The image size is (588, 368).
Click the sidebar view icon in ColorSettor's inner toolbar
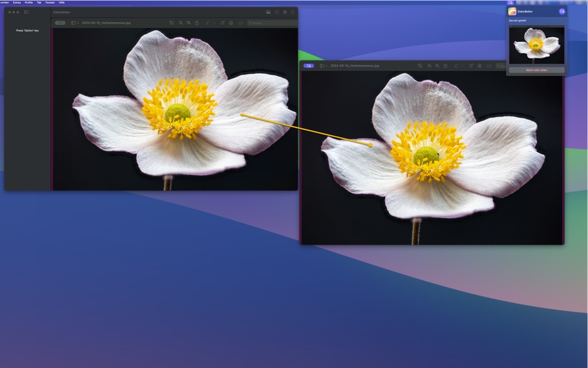[x=73, y=23]
